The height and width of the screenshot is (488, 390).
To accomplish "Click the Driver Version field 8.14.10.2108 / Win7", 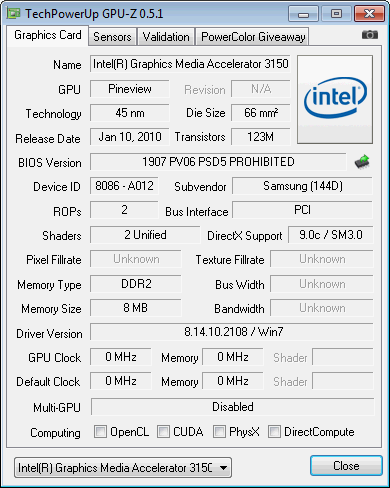I will point(232,332).
